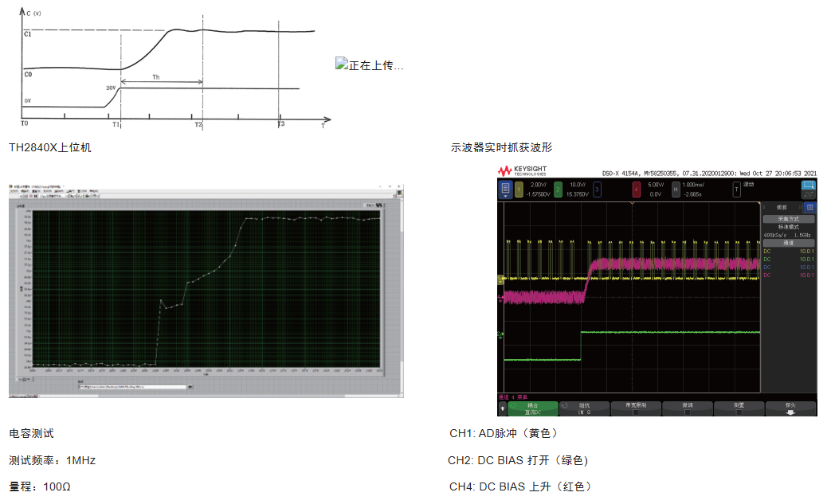Screen dimensions: 831x504
Task: Click the text '示波器实时抓获波形'
Action: (501, 147)
